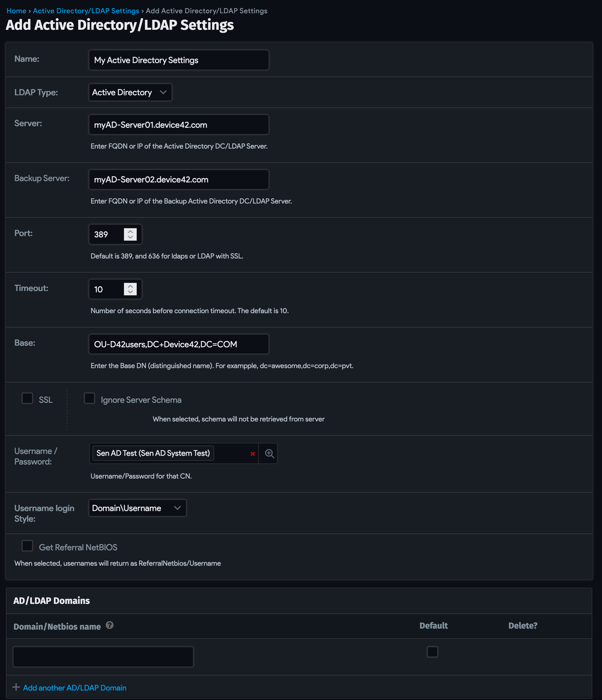Clear the selected Sen AD Test user

pos(253,453)
